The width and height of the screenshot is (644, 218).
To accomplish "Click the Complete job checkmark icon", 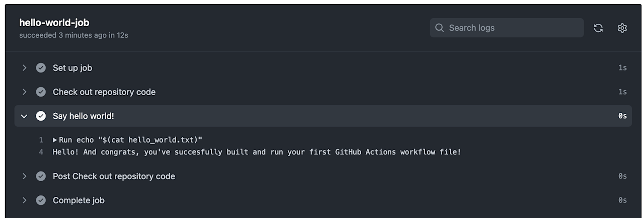I will 41,200.
